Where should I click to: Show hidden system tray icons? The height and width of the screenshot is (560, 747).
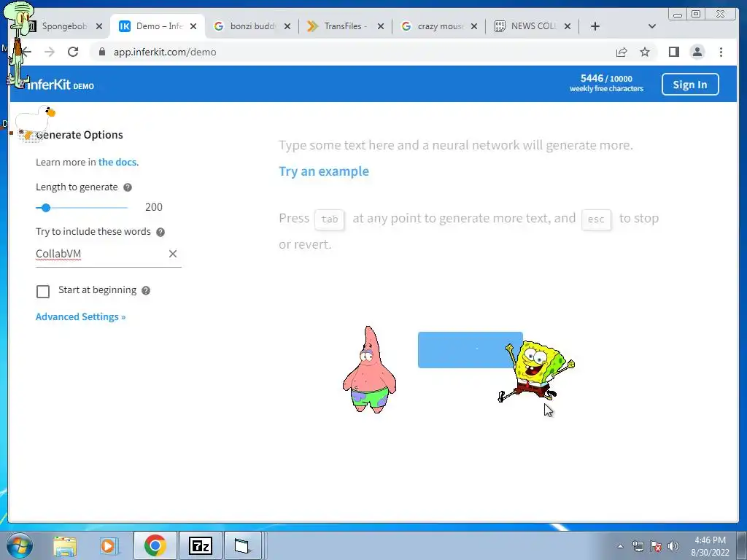pos(620,546)
